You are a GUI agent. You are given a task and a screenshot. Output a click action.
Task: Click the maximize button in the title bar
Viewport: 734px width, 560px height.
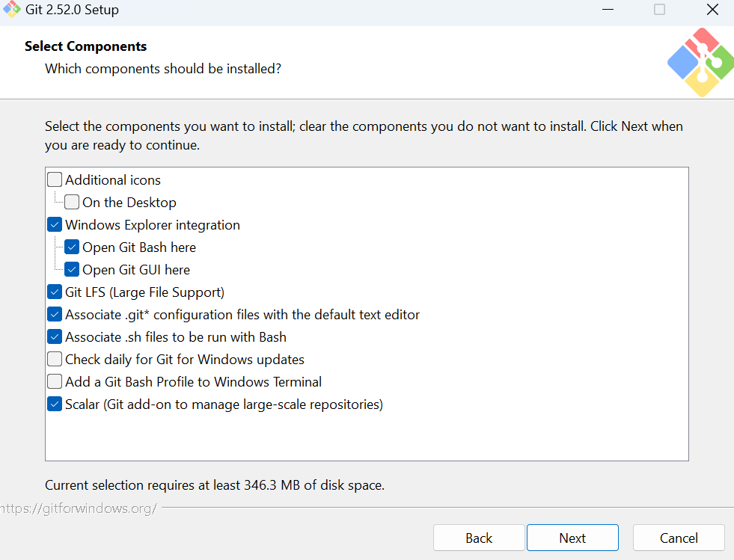(659, 10)
